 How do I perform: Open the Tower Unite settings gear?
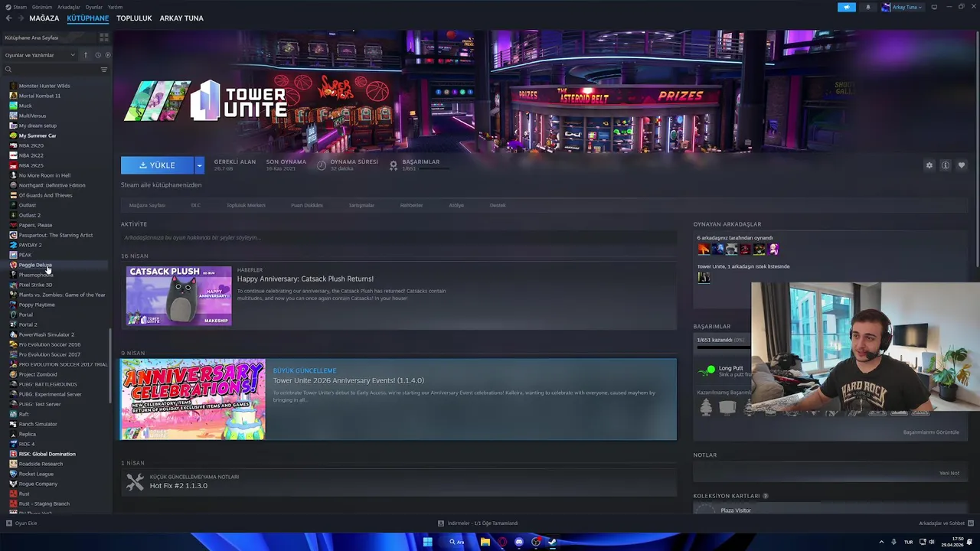click(x=929, y=165)
